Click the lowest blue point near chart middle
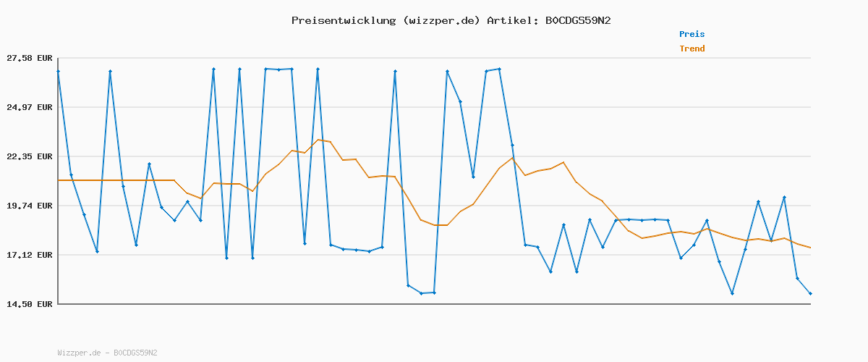This screenshot has height=362, width=868. pyautogui.click(x=421, y=293)
